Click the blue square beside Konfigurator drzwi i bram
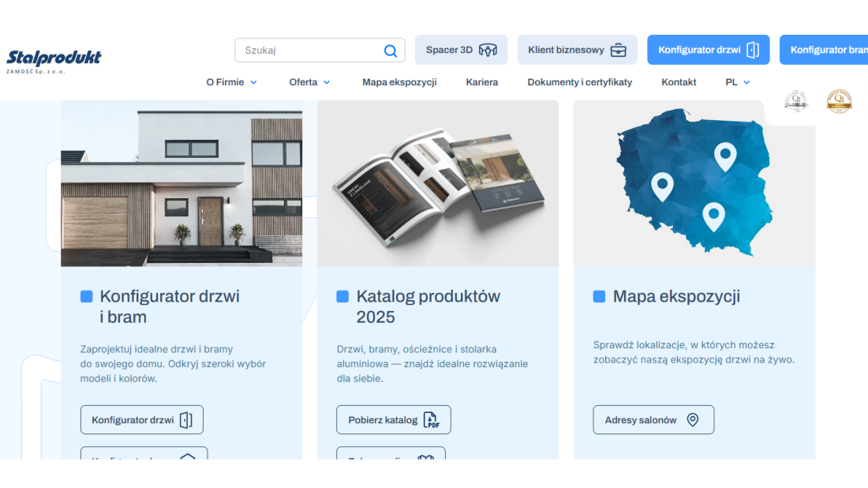 [x=86, y=296]
